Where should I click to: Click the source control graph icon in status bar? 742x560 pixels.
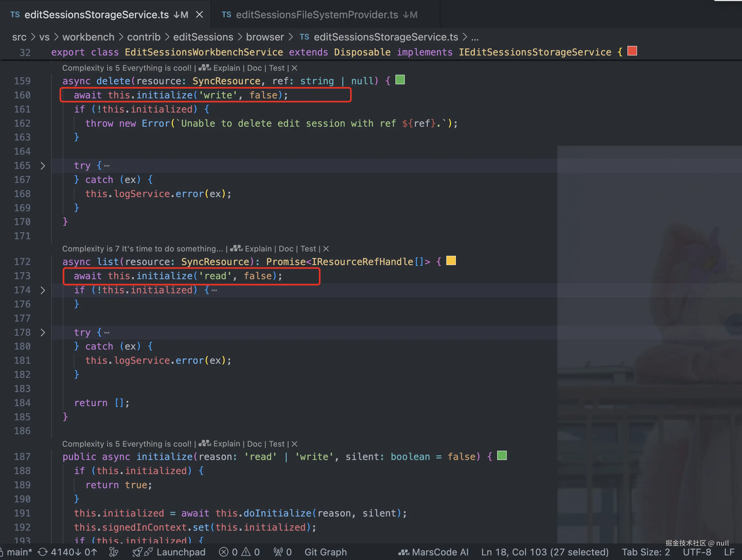(x=114, y=552)
